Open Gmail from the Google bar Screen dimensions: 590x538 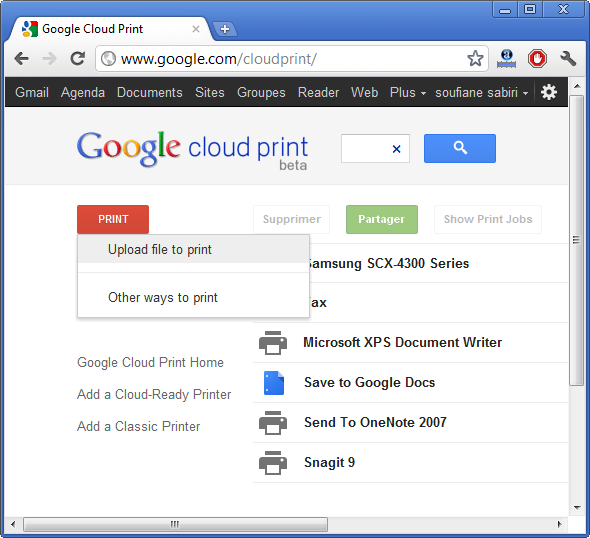pos(32,92)
